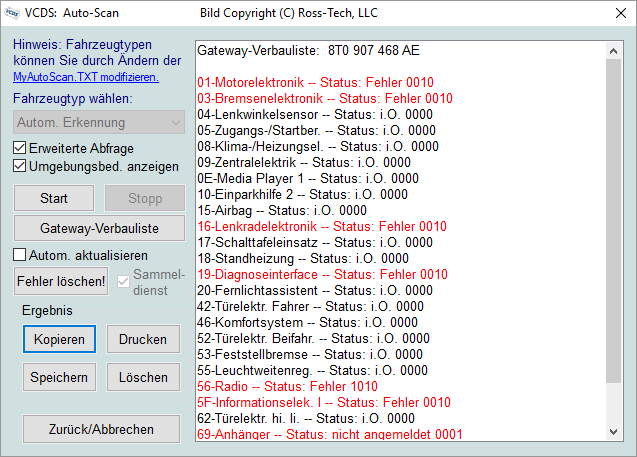
Task: Open the Fahrzeugtyp dropdown
Action: [100, 122]
